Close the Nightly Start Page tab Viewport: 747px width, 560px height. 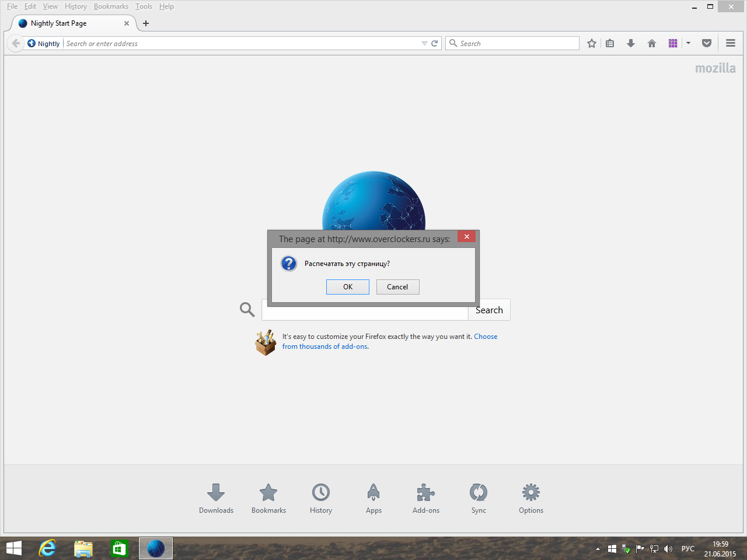(127, 23)
